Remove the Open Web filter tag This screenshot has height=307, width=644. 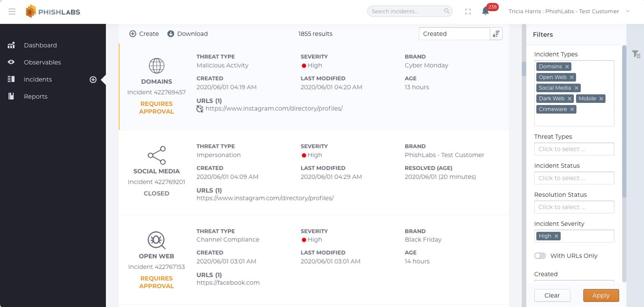571,77
